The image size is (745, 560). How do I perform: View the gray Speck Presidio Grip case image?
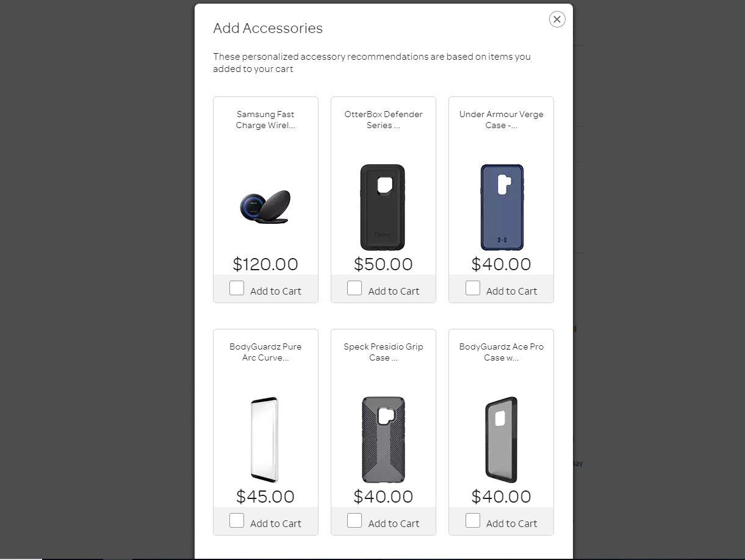383,440
